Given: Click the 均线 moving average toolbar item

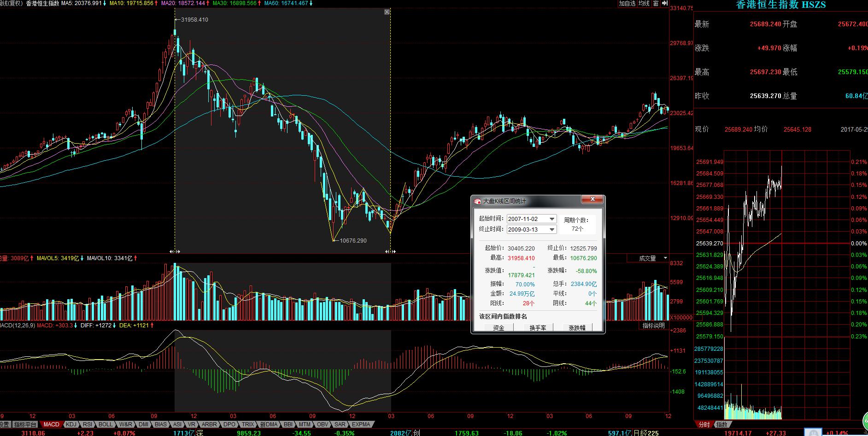Looking at the screenshot, I should (644, 3).
